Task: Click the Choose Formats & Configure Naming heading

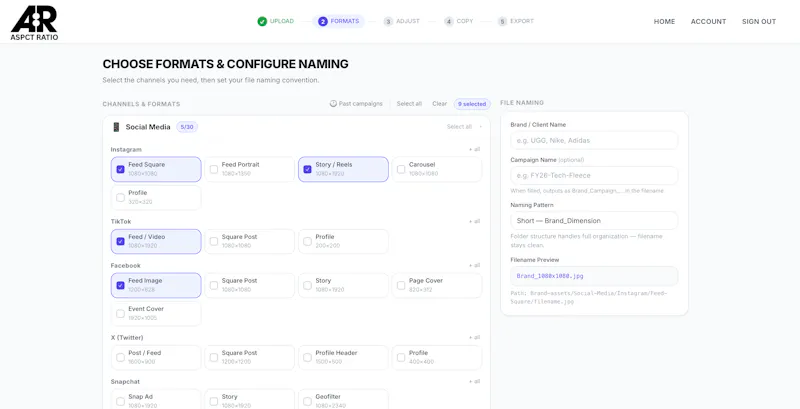Action: coord(226,64)
